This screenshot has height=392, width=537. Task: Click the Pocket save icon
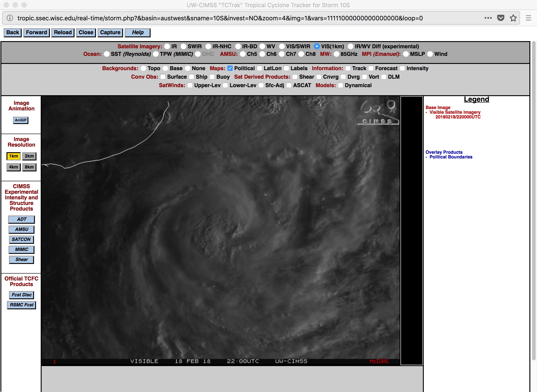(x=501, y=18)
